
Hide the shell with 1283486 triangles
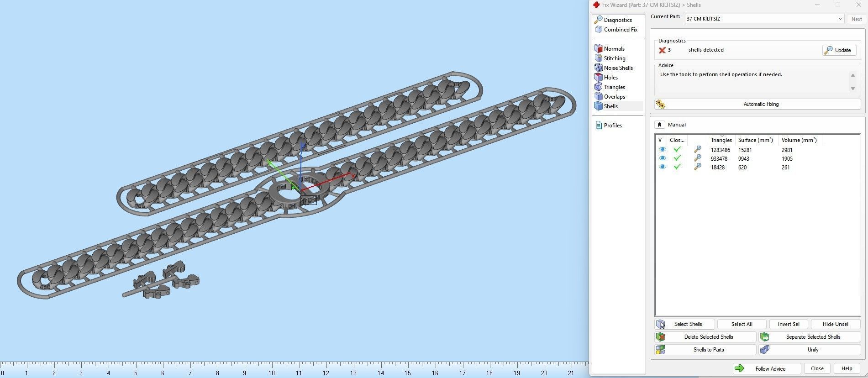662,150
